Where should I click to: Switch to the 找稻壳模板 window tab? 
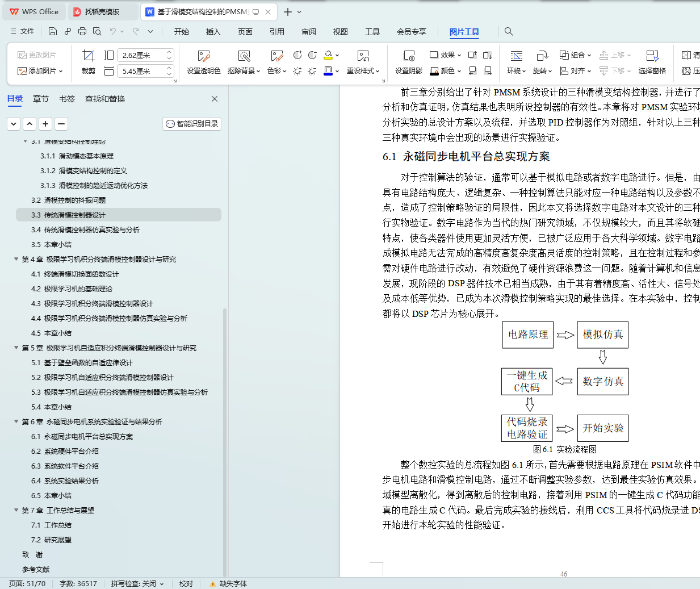103,11
